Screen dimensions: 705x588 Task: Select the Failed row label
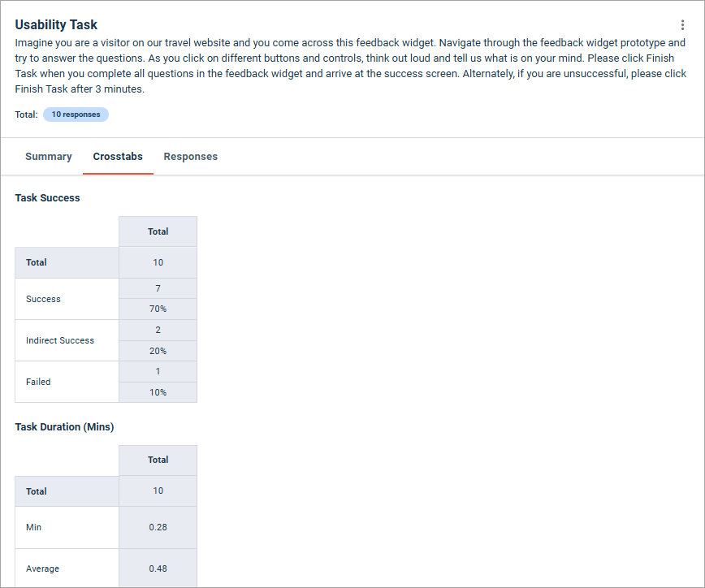[38, 382]
